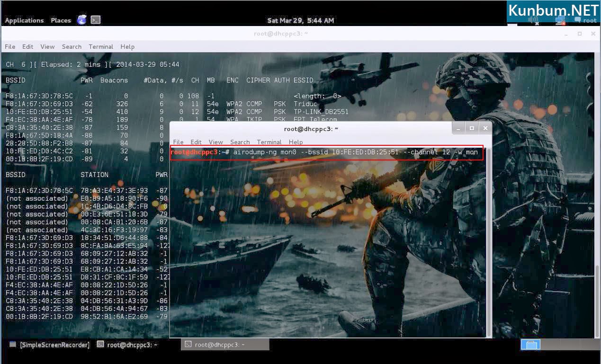
Task: Open View menu in the front terminal window
Action: (215, 142)
